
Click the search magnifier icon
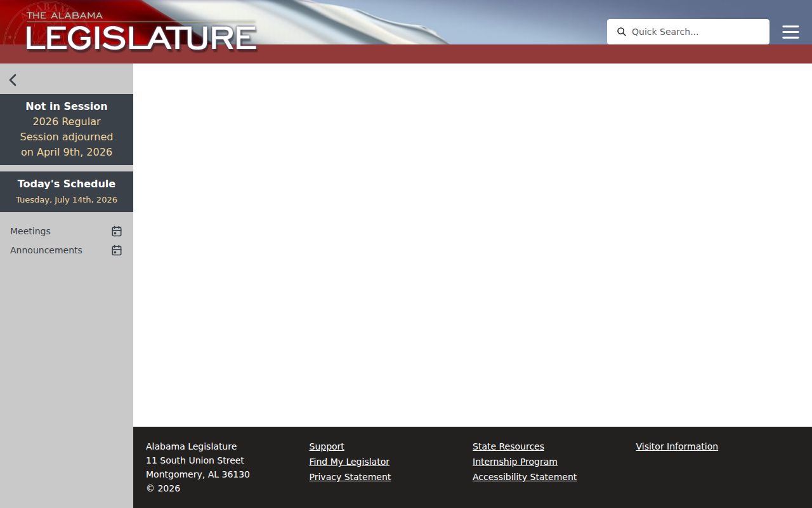point(622,32)
